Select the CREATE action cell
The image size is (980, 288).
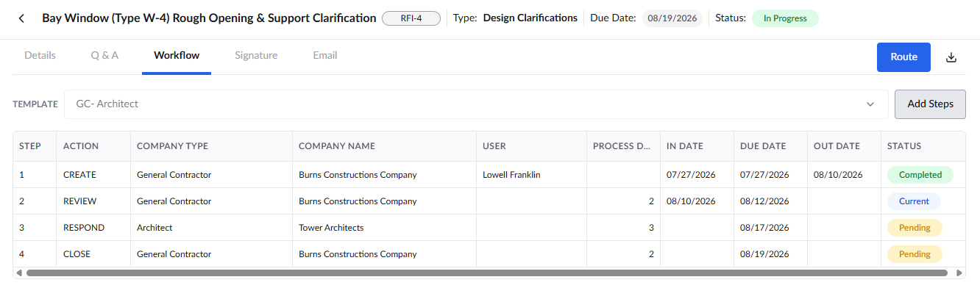pos(93,175)
